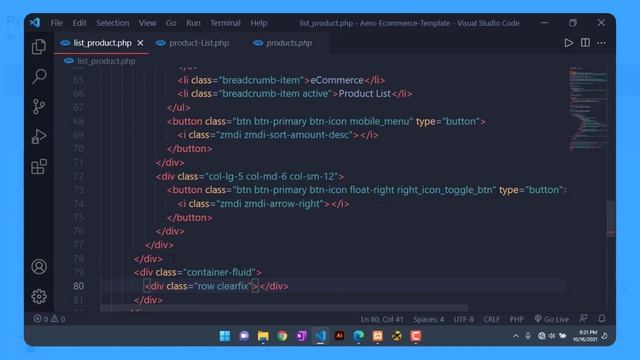Open the Edit menu
Screen dimensions: 640x360
point(79,23)
